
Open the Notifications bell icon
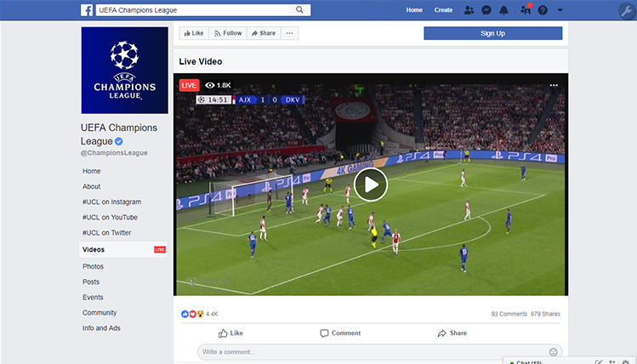504,10
